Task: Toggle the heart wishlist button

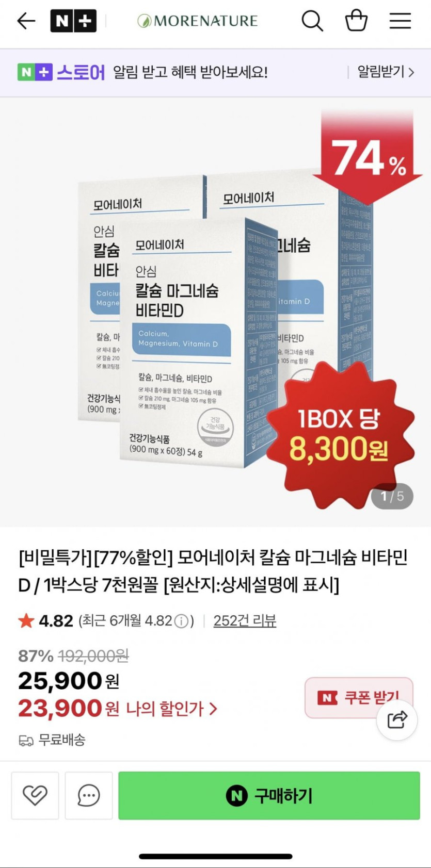Action: [x=35, y=795]
